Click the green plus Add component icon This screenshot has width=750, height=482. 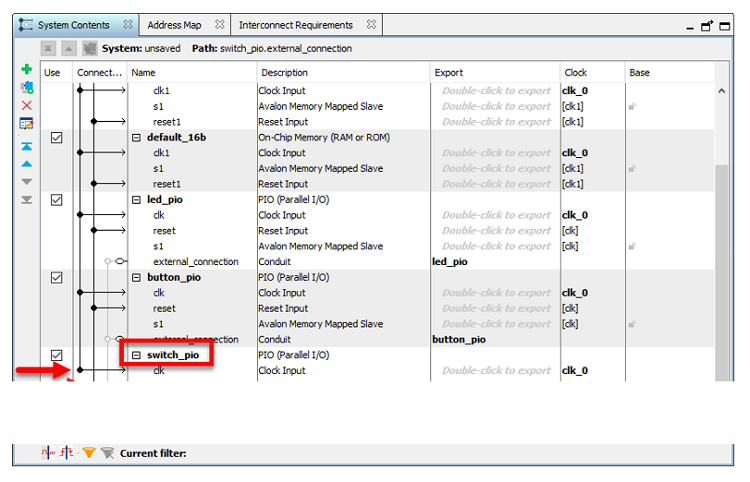pyautogui.click(x=27, y=69)
